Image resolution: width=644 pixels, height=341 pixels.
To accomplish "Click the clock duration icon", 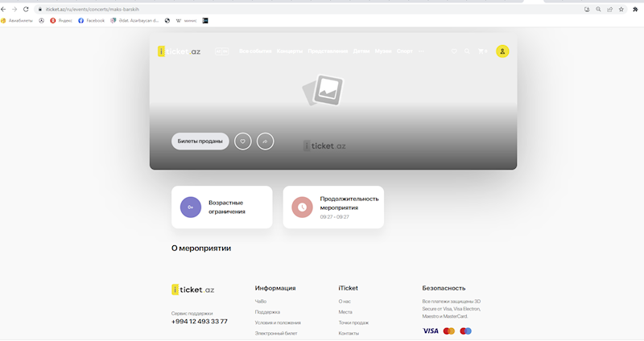I will point(303,207).
